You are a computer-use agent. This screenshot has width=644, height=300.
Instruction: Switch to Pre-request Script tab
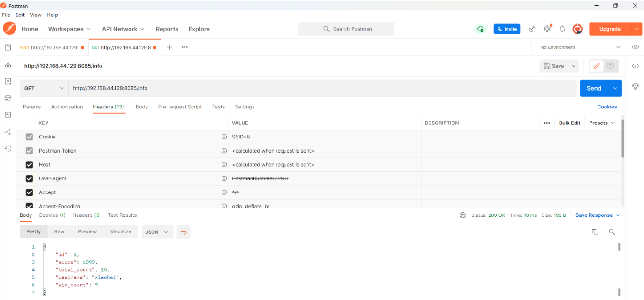pos(180,107)
